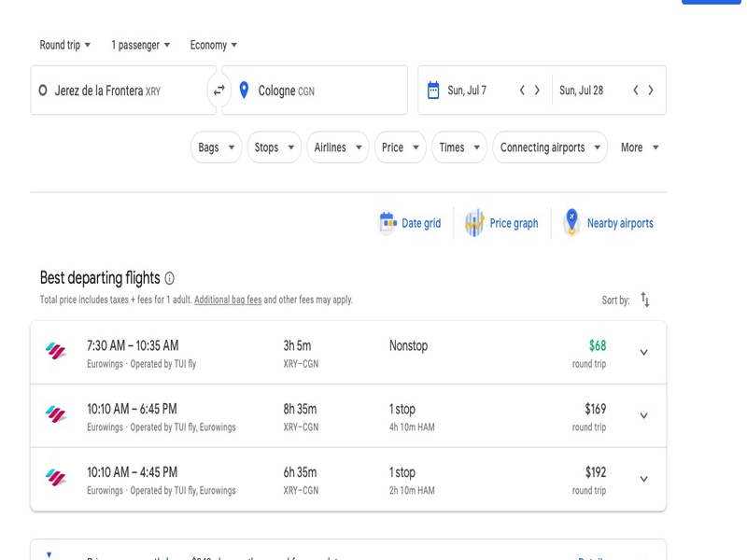Viewport: 747px width, 560px height.
Task: Open the Price graph link
Action: pos(514,223)
